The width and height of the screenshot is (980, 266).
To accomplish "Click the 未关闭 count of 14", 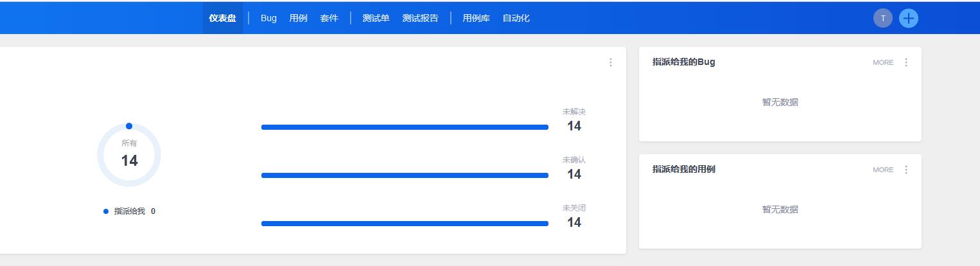I will click(574, 222).
